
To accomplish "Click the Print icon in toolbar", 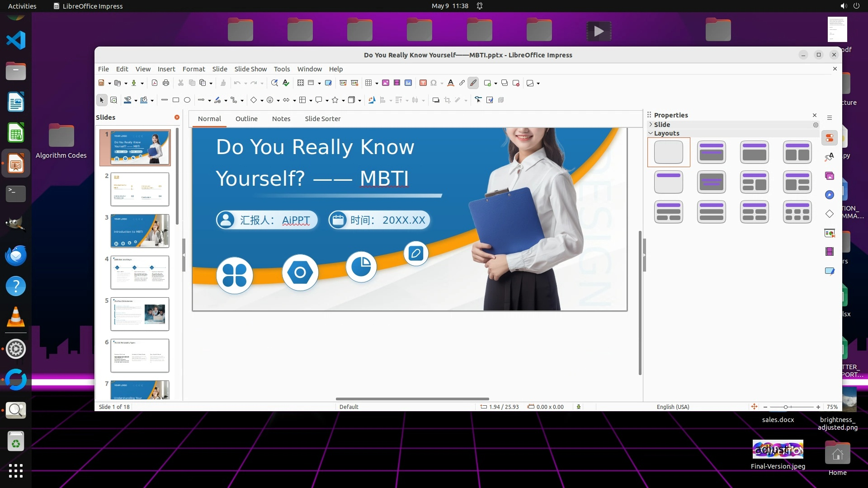I will tap(166, 83).
